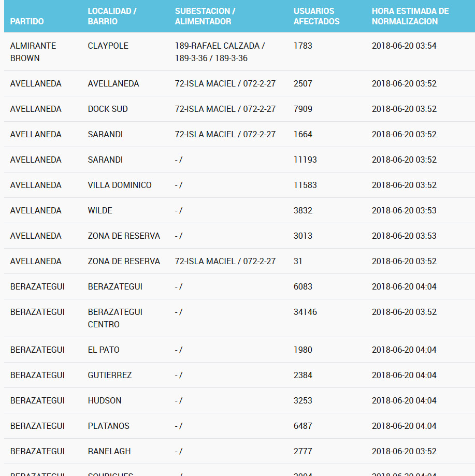Click the HUDSON locality cell
This screenshot has width=475, height=476.
tap(105, 400)
